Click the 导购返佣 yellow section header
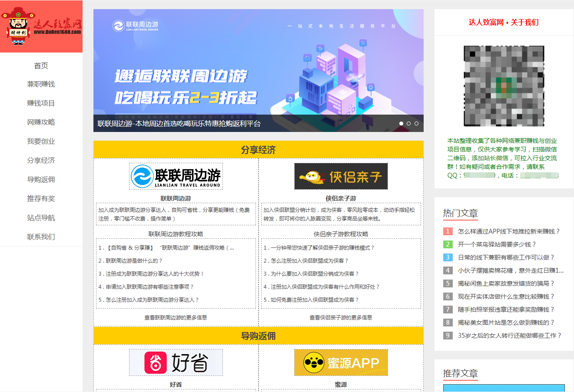The height and width of the screenshot is (392, 574). click(259, 336)
